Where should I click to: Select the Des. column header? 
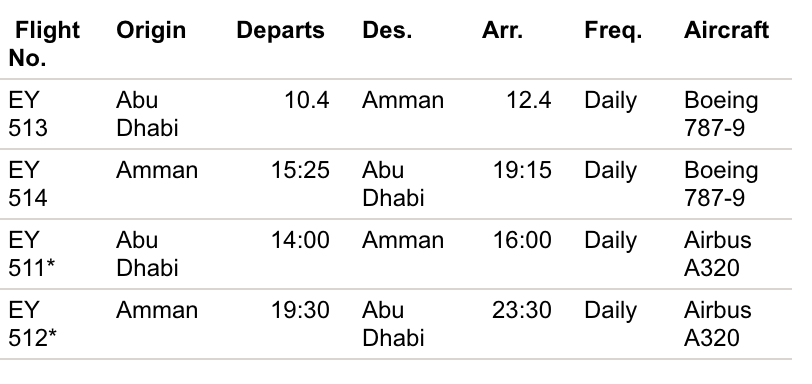coord(387,30)
